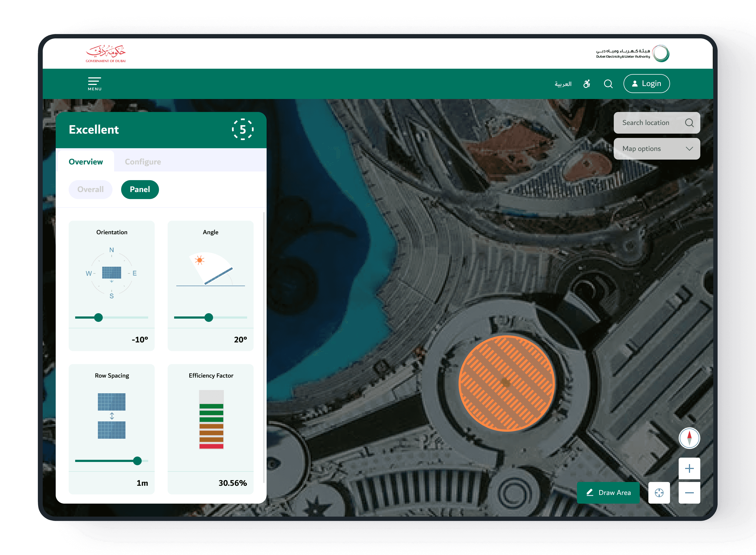Select the Panel pill toggle
The height and width of the screenshot is (555, 756).
[x=140, y=190]
